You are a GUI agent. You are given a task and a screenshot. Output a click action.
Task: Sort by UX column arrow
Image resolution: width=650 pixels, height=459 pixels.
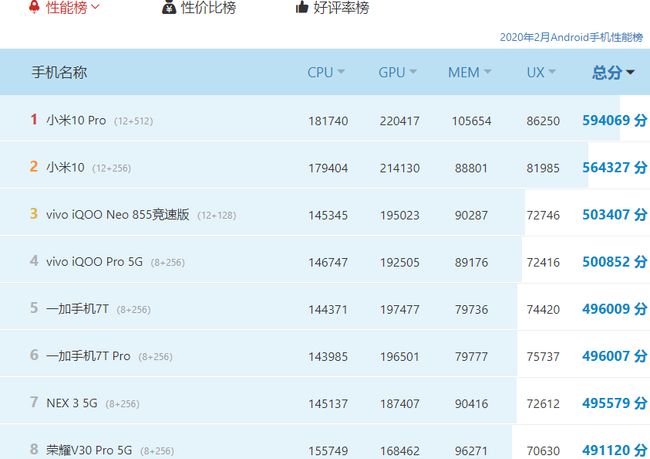coord(552,72)
